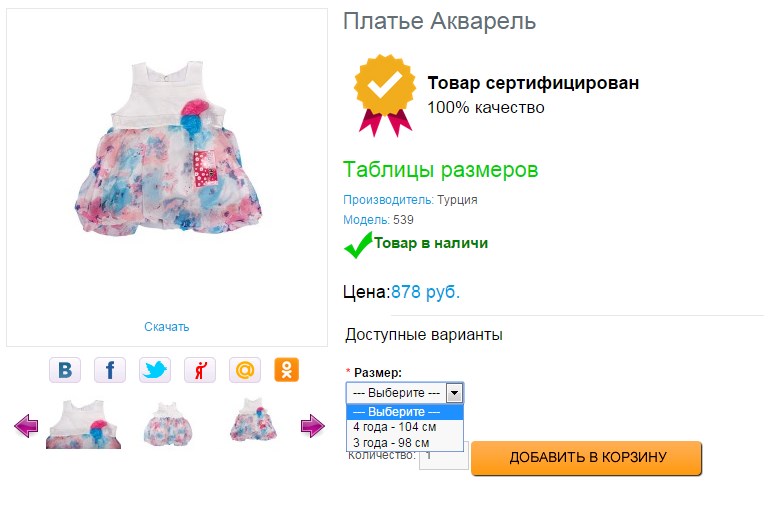The height and width of the screenshot is (522, 769).
Task: Tweet this product via Twitter icon
Action: 155,370
